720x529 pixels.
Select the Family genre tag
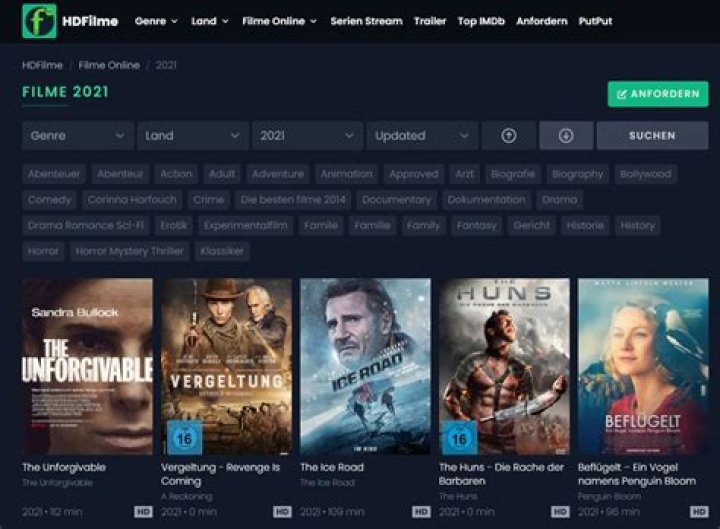coord(423,225)
